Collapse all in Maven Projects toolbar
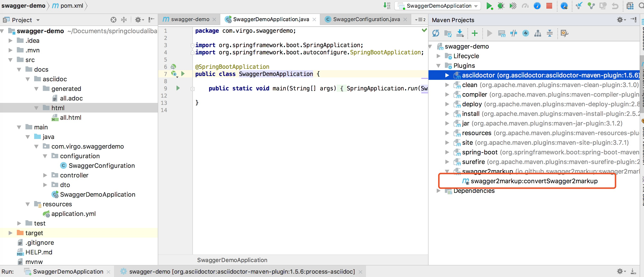The height and width of the screenshot is (277, 644). (549, 33)
